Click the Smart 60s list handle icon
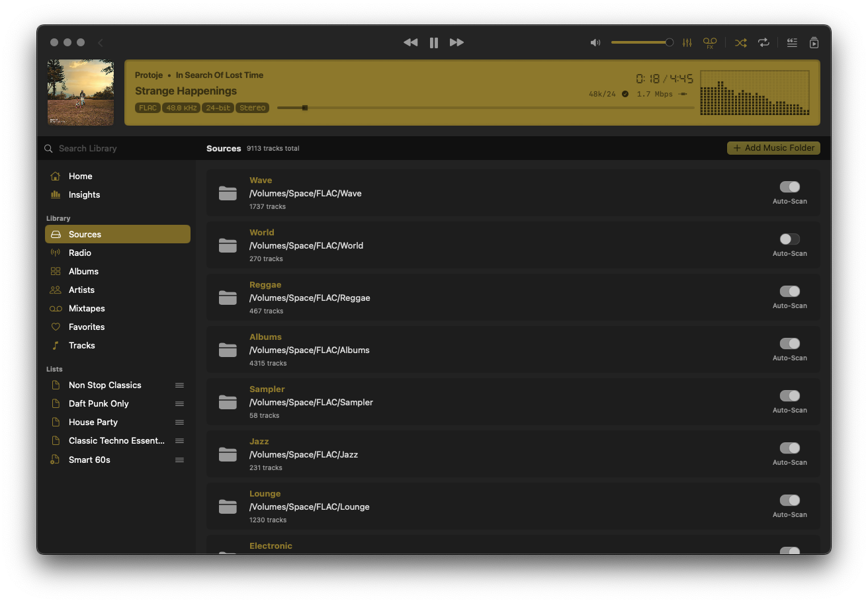868x603 pixels. [179, 460]
